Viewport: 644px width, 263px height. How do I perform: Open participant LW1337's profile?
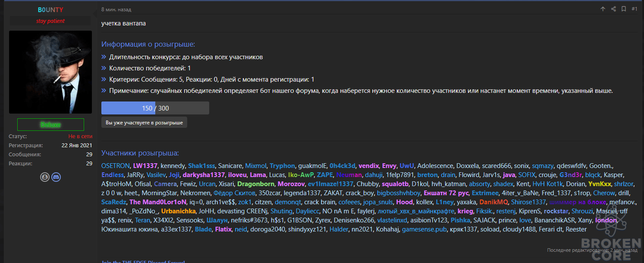coord(145,166)
